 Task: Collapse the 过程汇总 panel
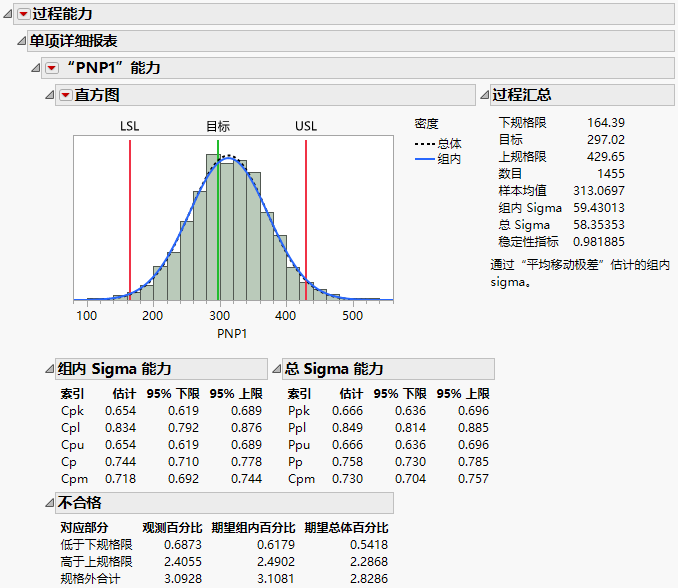coord(485,95)
